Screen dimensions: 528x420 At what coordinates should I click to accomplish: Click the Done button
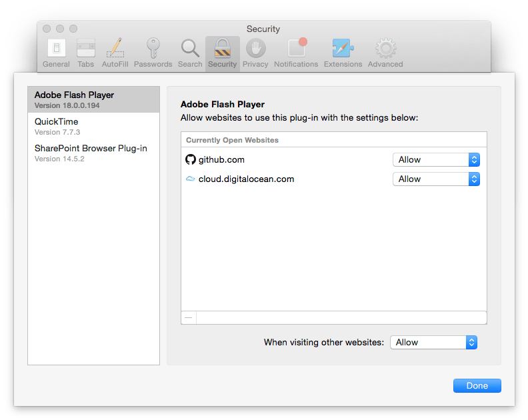(x=477, y=386)
